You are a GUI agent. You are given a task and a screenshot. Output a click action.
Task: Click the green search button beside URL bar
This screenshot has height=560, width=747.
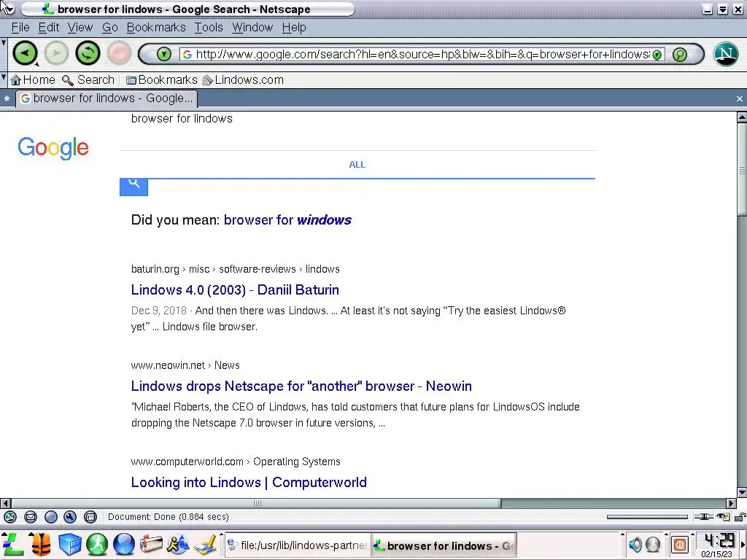680,54
